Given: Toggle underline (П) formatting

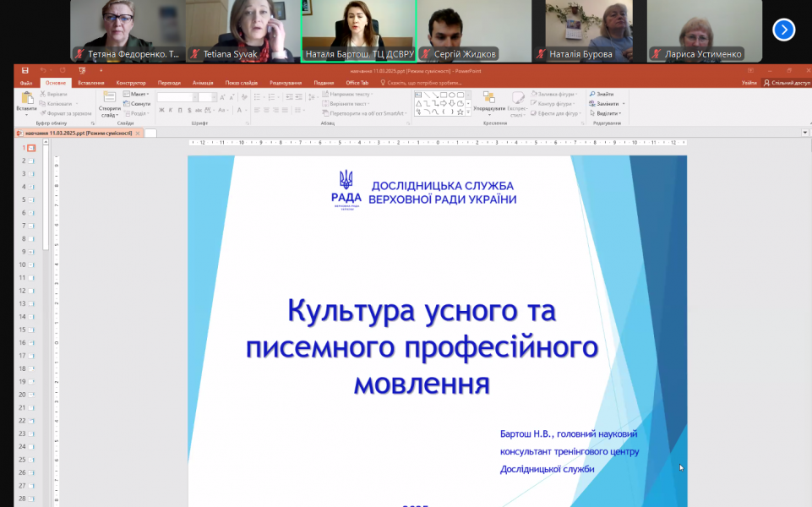Looking at the screenshot, I should tap(179, 110).
